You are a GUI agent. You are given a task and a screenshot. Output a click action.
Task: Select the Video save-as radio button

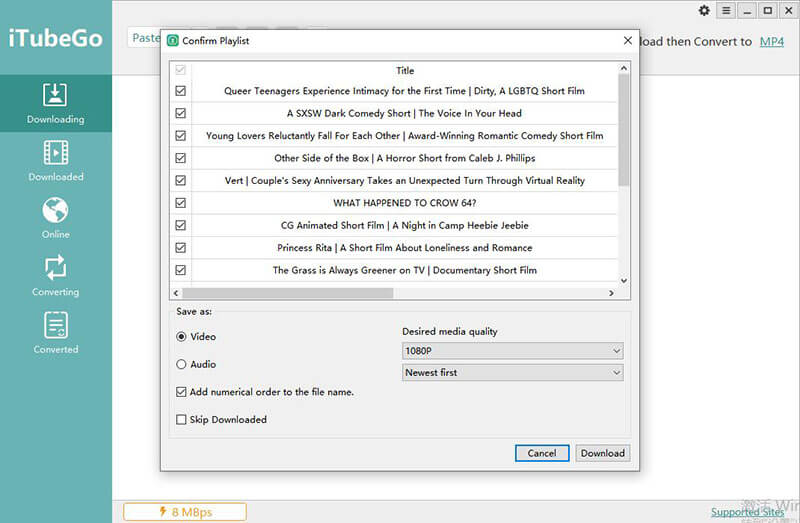(x=181, y=337)
